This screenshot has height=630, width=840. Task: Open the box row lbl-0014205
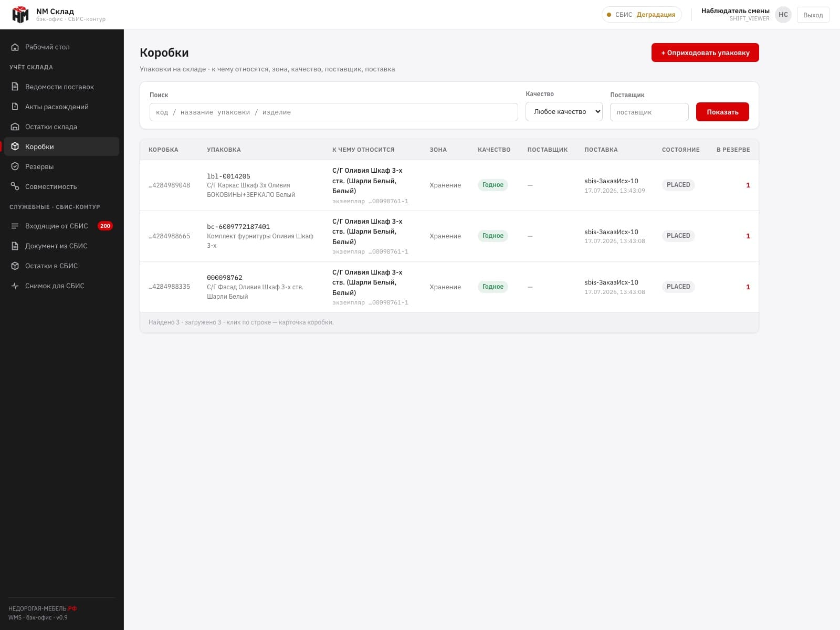449,185
